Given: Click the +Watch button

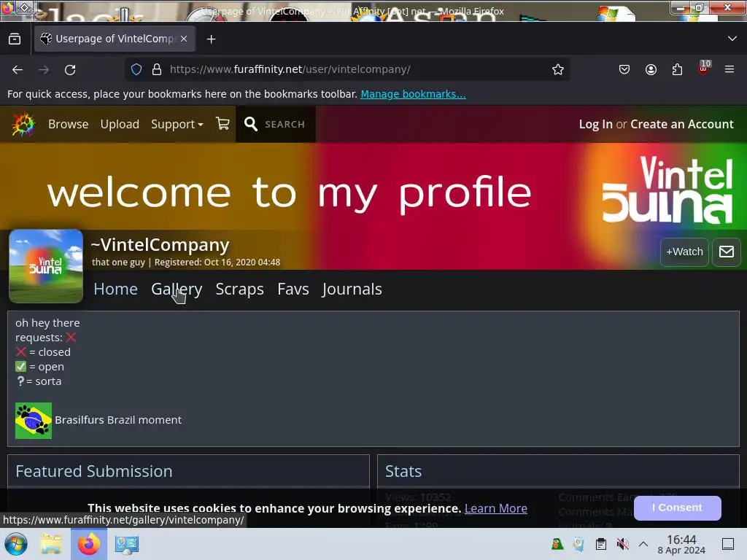Looking at the screenshot, I should 684,252.
